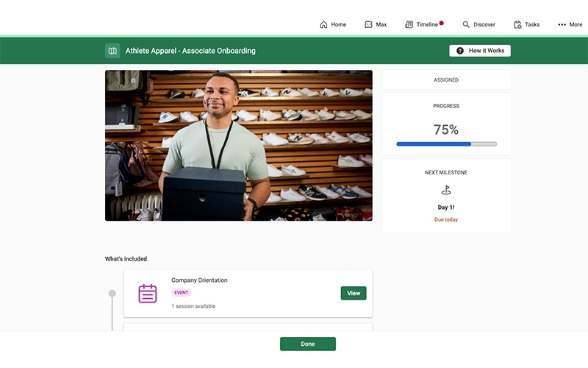Open the Discover menu label

[484, 24]
